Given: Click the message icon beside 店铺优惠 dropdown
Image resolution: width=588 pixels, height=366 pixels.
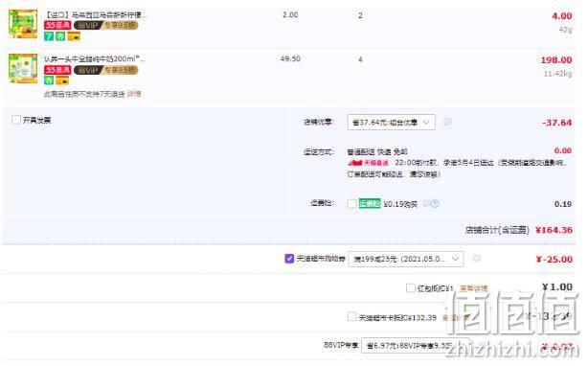Looking at the screenshot, I should click(447, 122).
